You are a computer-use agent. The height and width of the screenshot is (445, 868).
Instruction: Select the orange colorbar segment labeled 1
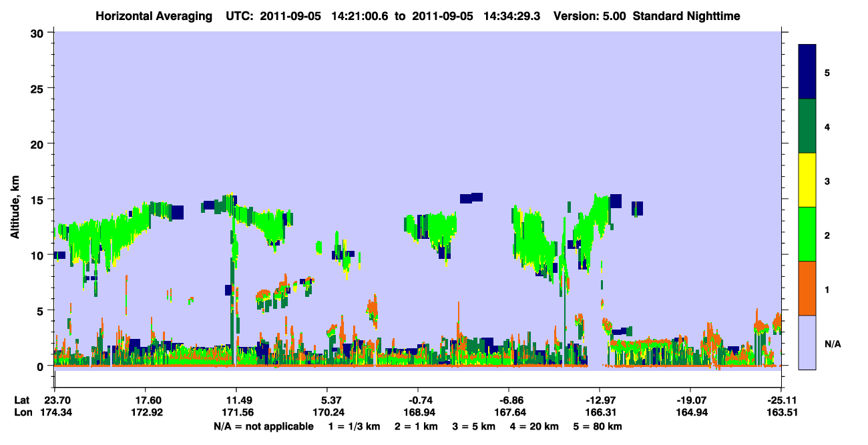808,288
